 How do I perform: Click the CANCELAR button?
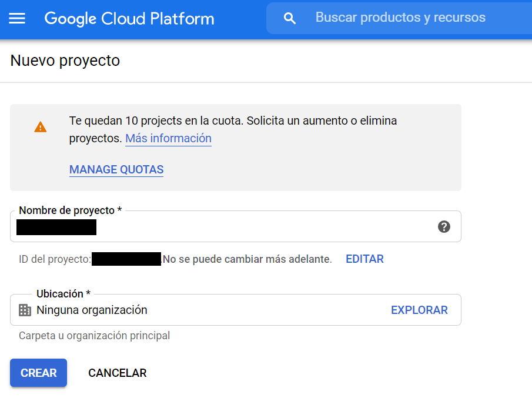(x=118, y=373)
